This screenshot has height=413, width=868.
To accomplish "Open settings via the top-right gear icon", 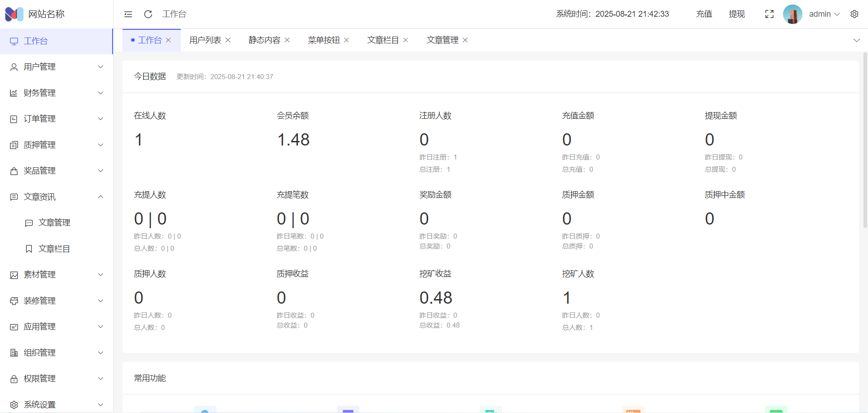I will point(854,14).
